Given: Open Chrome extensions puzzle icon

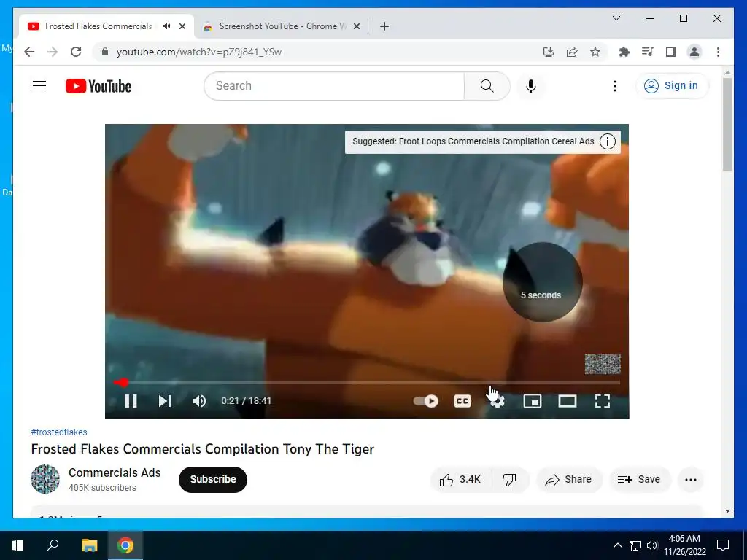Looking at the screenshot, I should 624,52.
